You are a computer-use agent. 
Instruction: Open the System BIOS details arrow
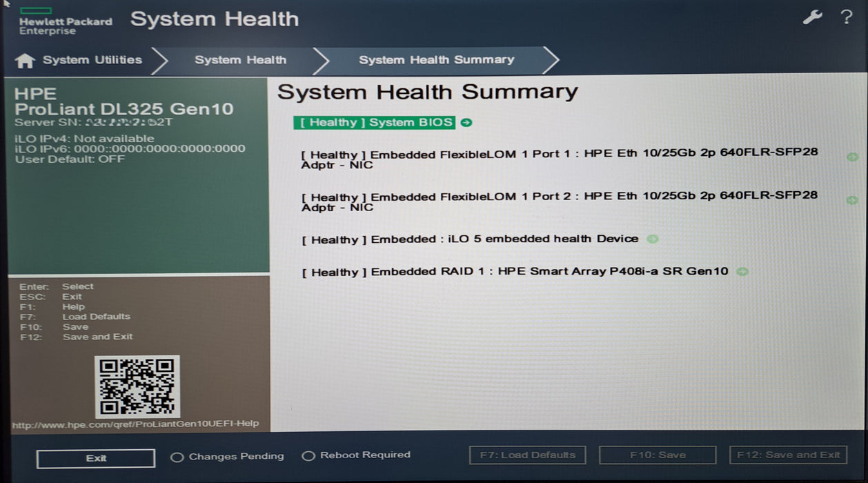tap(466, 123)
